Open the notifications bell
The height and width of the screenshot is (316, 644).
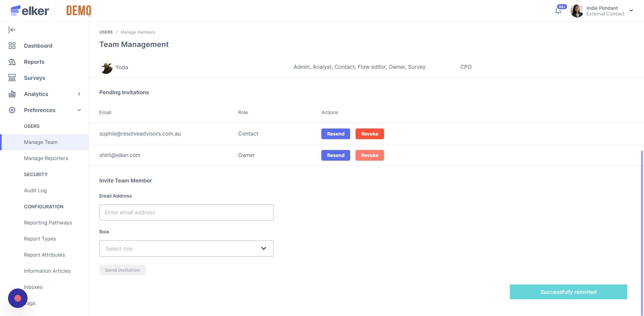pyautogui.click(x=558, y=11)
